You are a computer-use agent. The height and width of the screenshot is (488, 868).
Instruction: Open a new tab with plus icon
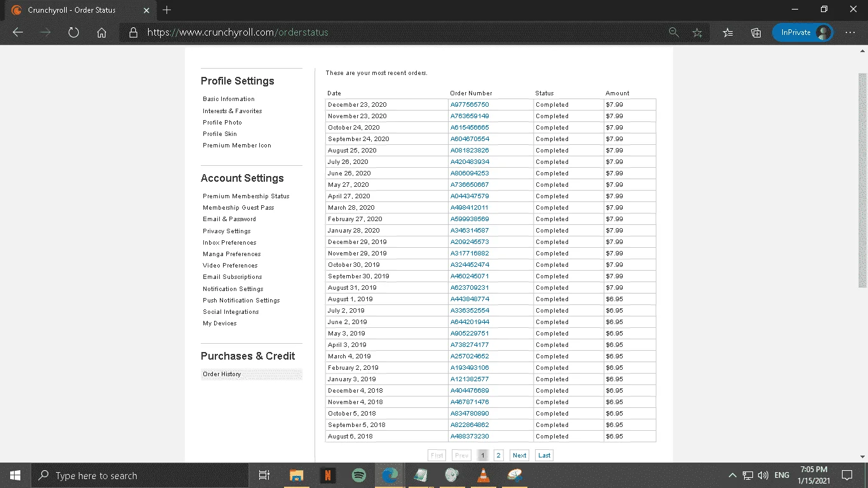166,10
